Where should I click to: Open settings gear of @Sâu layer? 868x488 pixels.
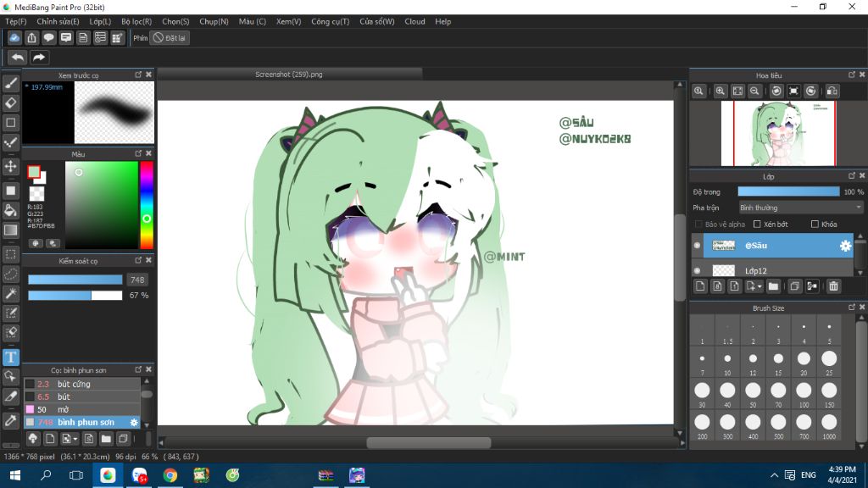(845, 246)
